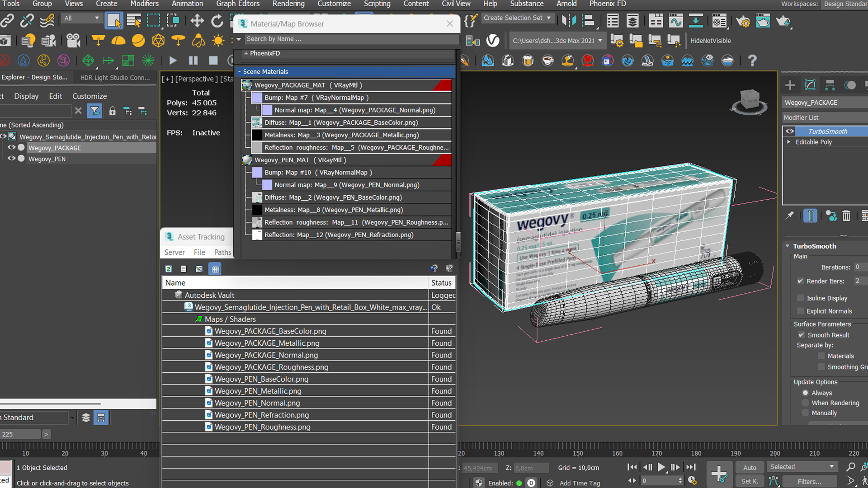Click the Align tool icon
This screenshot has height=488, width=868.
click(589, 21)
